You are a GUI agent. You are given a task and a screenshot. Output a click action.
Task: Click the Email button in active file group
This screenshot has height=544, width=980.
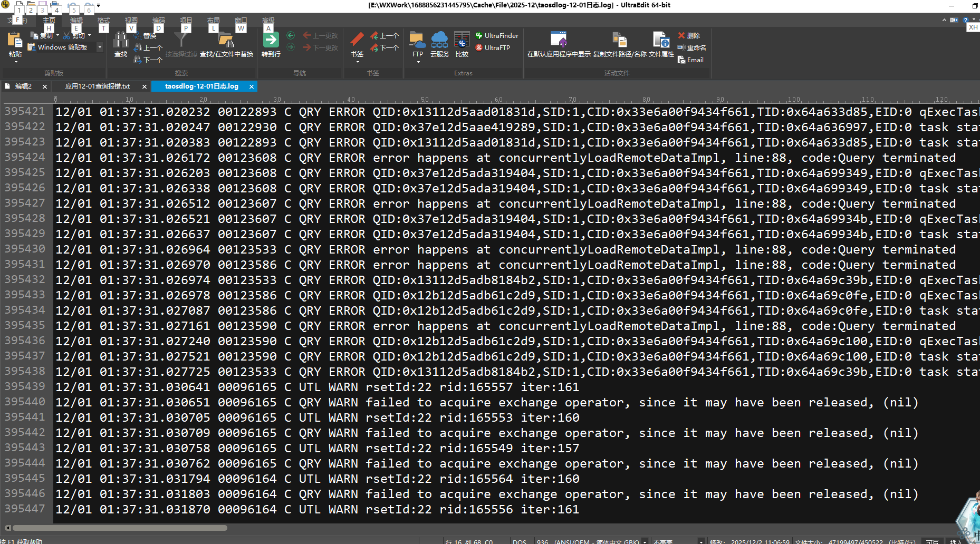coord(690,60)
